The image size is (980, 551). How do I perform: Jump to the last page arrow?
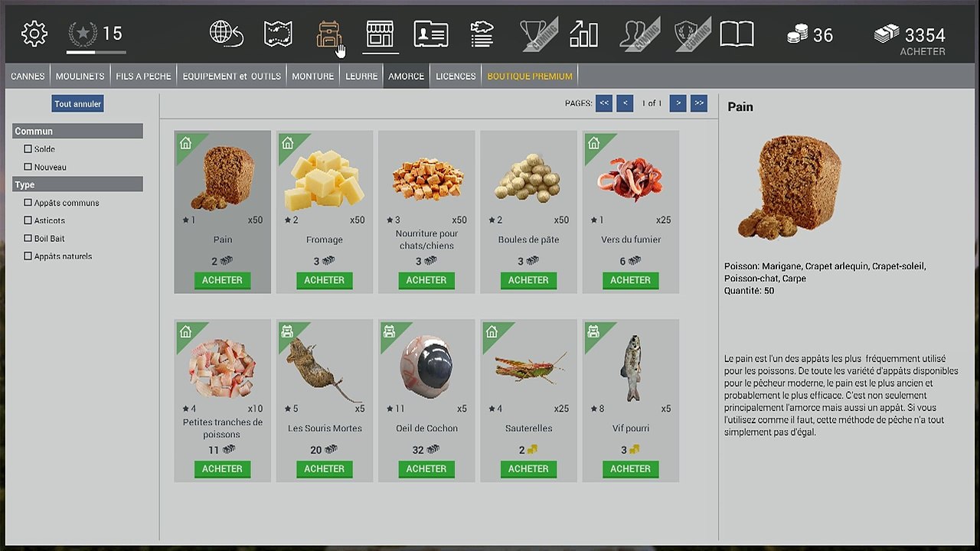point(699,103)
